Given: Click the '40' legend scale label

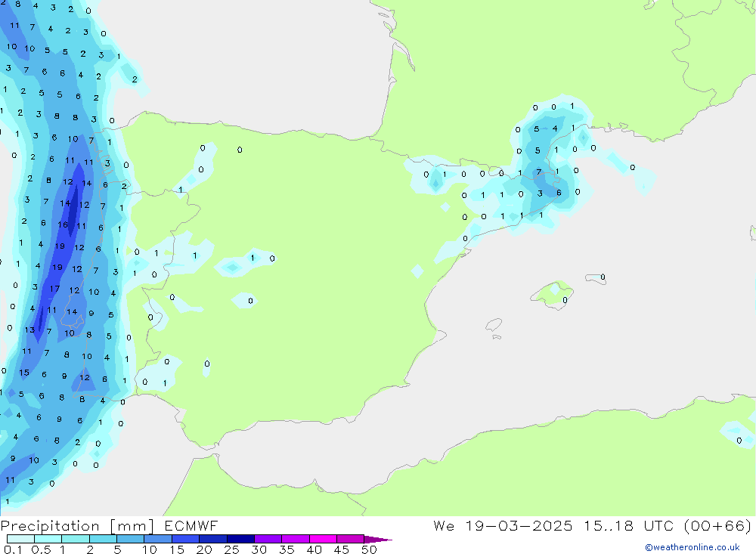Looking at the screenshot, I should point(314,549).
